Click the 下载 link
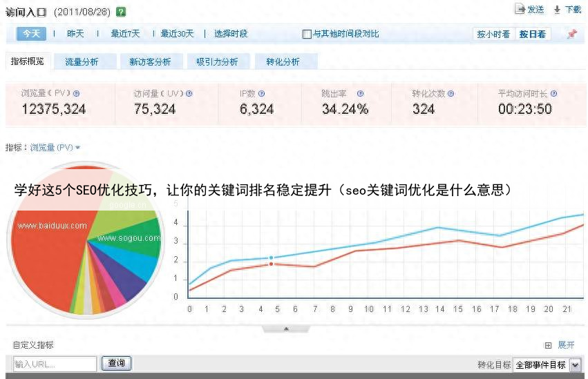 click(573, 10)
